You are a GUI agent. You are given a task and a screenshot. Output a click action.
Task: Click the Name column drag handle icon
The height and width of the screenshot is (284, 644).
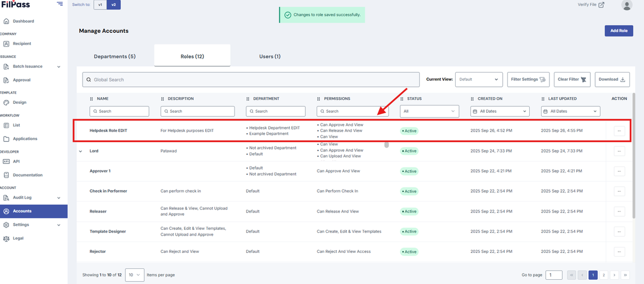[92, 99]
